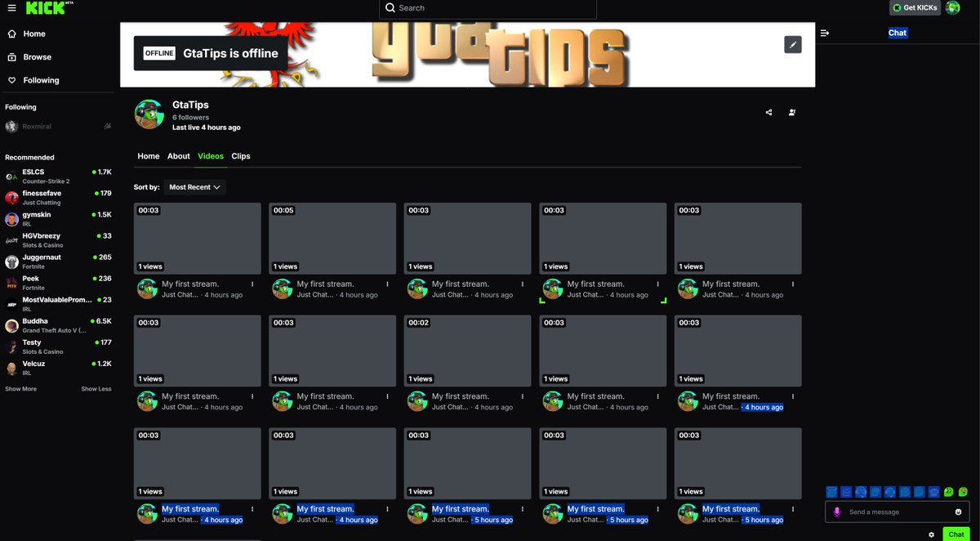
Task: Share the GtaTips channel
Action: click(769, 113)
